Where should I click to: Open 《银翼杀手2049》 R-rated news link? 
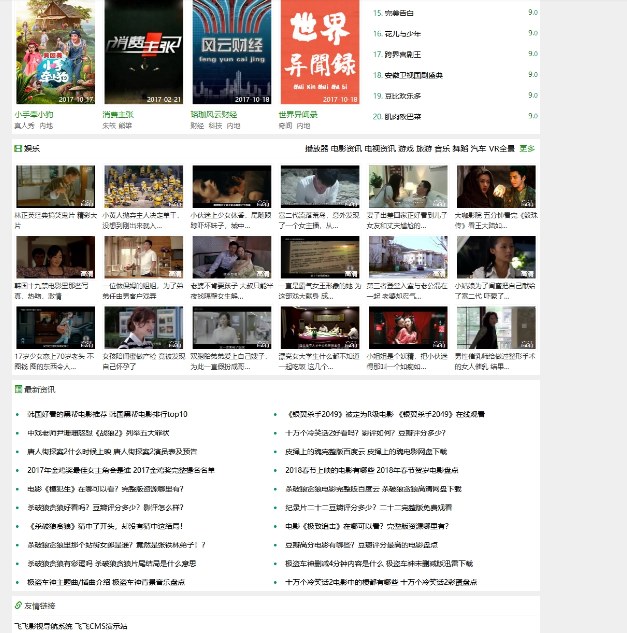[x=385, y=414]
